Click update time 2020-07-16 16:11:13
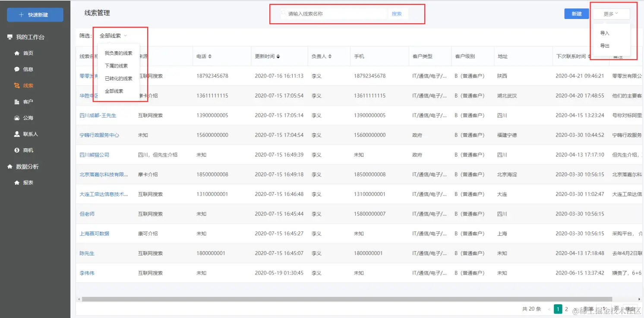This screenshot has width=644, height=318. tap(279, 76)
